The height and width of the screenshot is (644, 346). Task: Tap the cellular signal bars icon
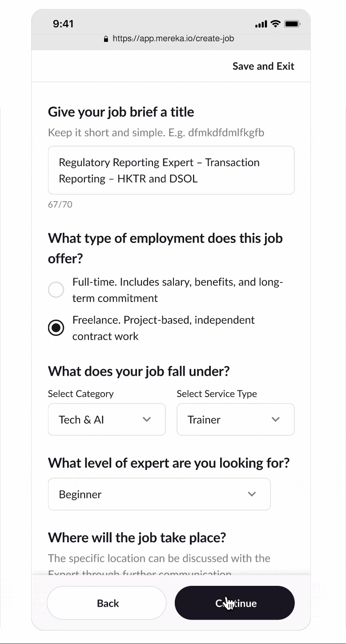pyautogui.click(x=261, y=24)
